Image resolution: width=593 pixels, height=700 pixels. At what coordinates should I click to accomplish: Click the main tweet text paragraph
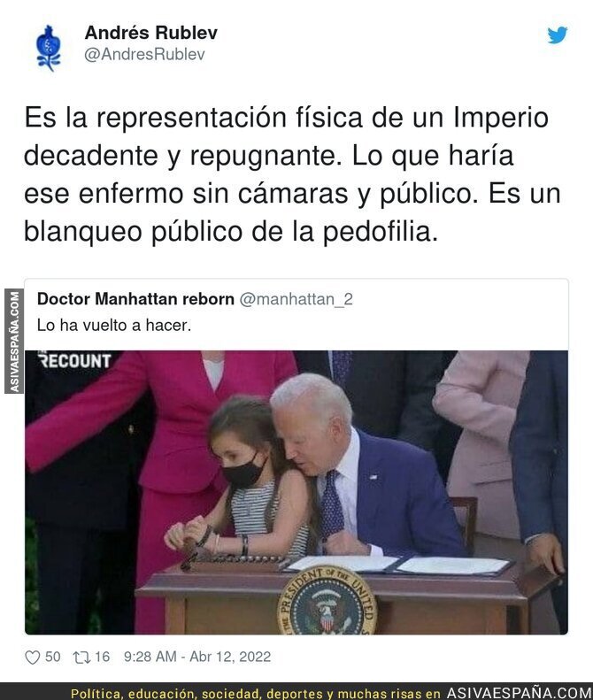click(x=292, y=174)
